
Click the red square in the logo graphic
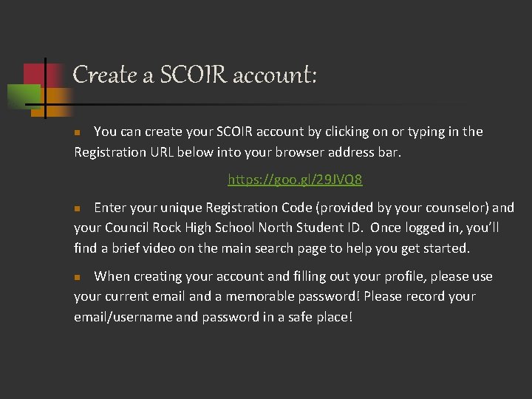[43, 75]
